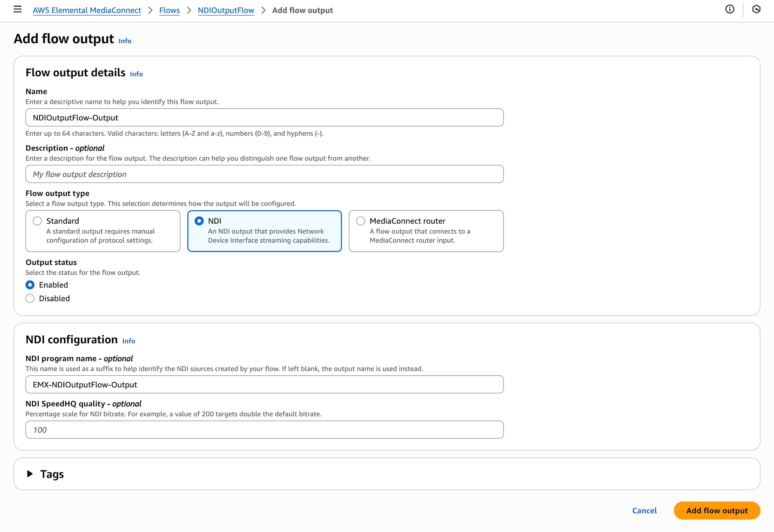Click the info circle icon in header
This screenshot has width=774, height=532.
(x=729, y=10)
